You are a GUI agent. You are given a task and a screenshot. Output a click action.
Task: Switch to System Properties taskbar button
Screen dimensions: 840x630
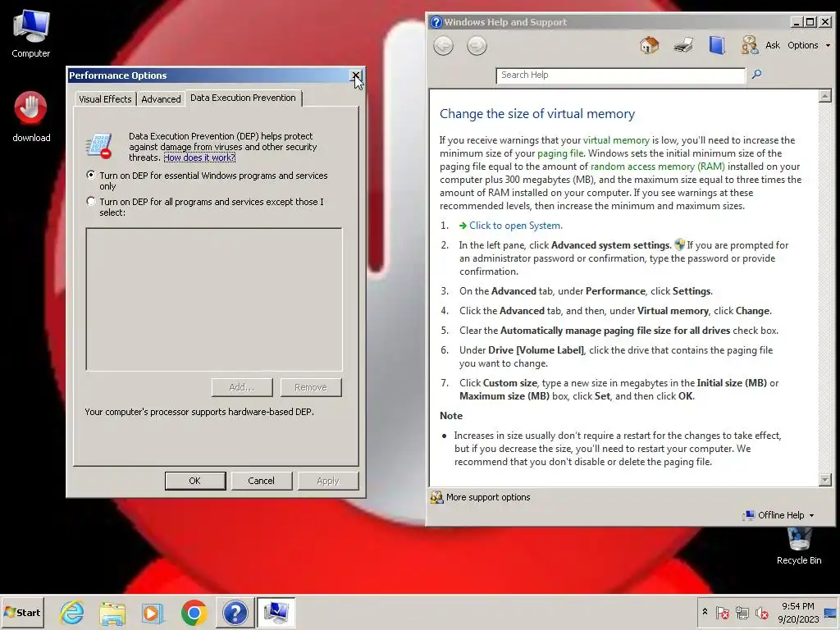[276, 612]
